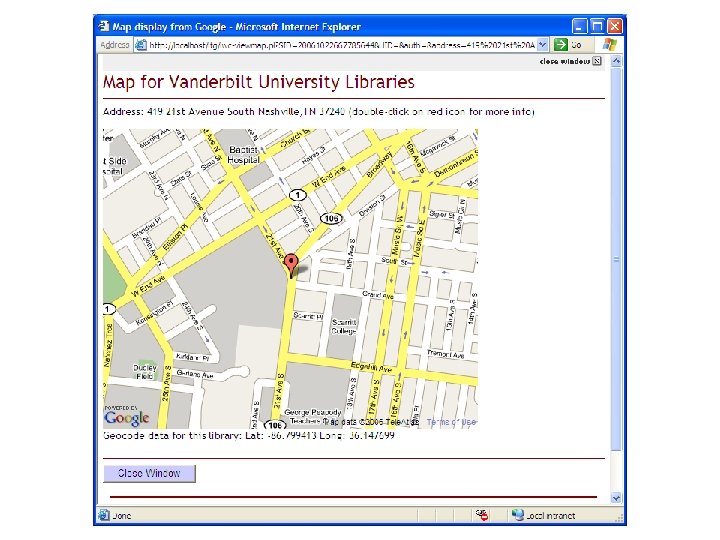Maximize the Internet Explorer window
Screen dimensions: 720x540
coord(597,26)
